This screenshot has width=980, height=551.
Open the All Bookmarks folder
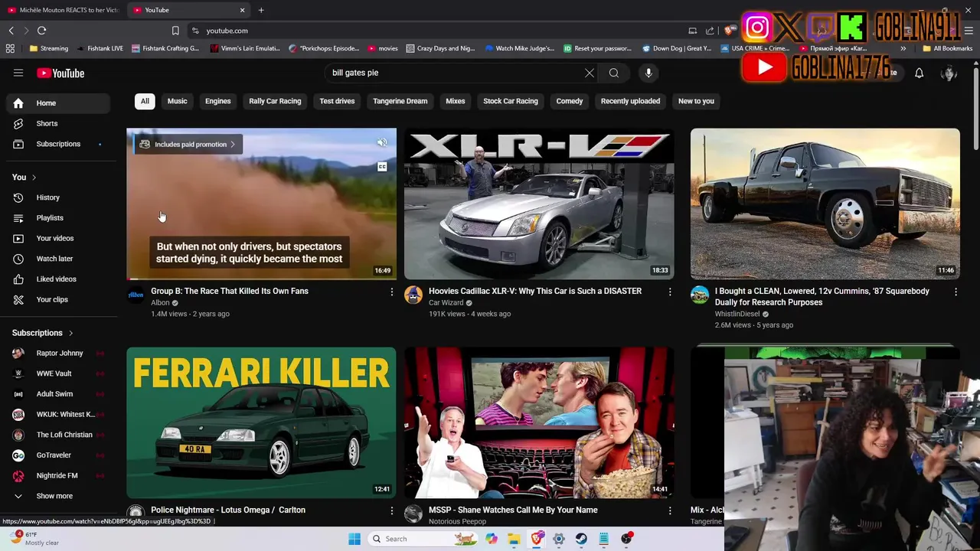[948, 48]
